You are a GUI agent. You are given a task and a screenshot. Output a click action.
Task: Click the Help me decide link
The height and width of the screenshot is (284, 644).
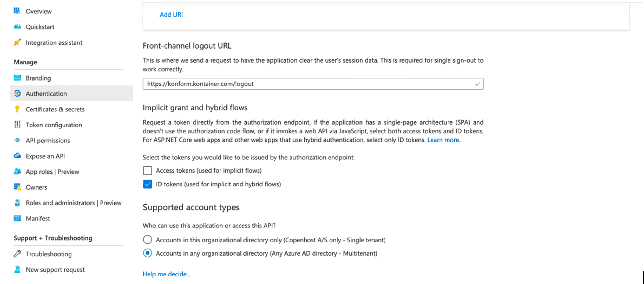point(166,274)
